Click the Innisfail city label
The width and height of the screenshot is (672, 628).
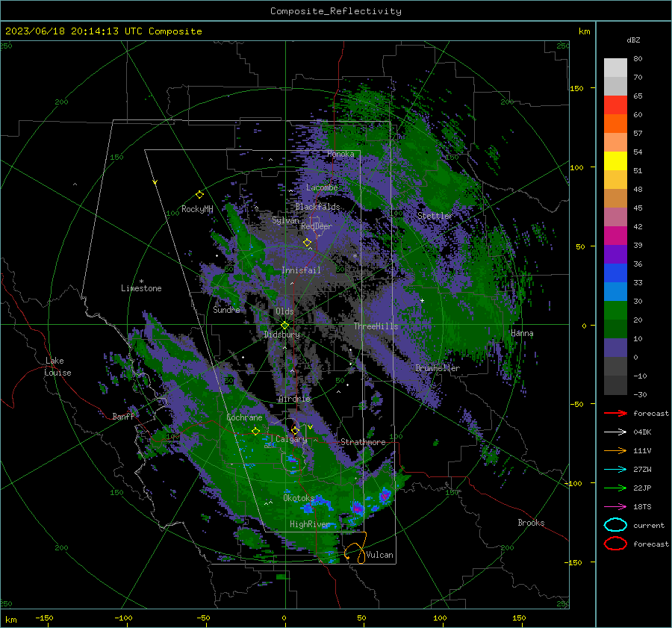click(301, 270)
